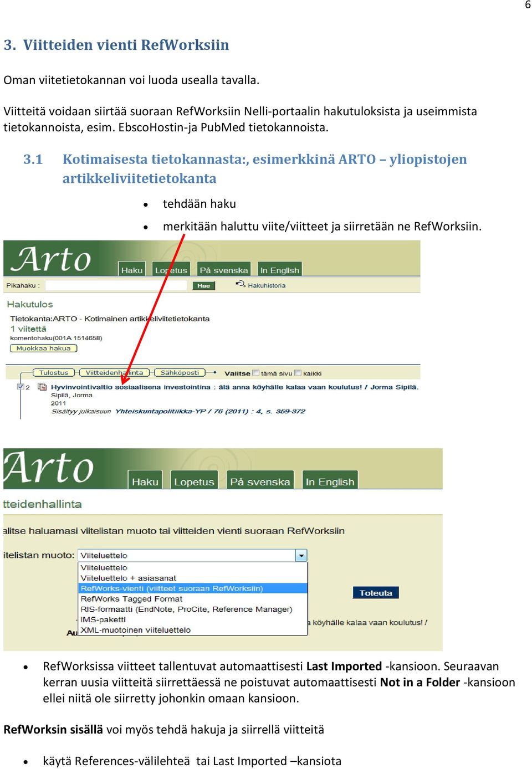
Task: Click the record icon beside result 2
Action: coord(42,387)
